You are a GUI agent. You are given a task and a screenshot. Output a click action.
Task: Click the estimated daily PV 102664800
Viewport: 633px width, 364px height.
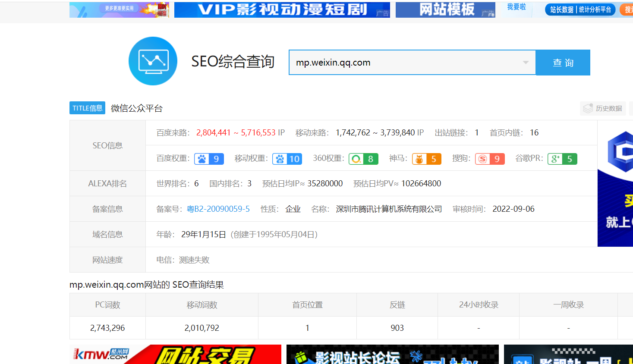click(x=421, y=184)
